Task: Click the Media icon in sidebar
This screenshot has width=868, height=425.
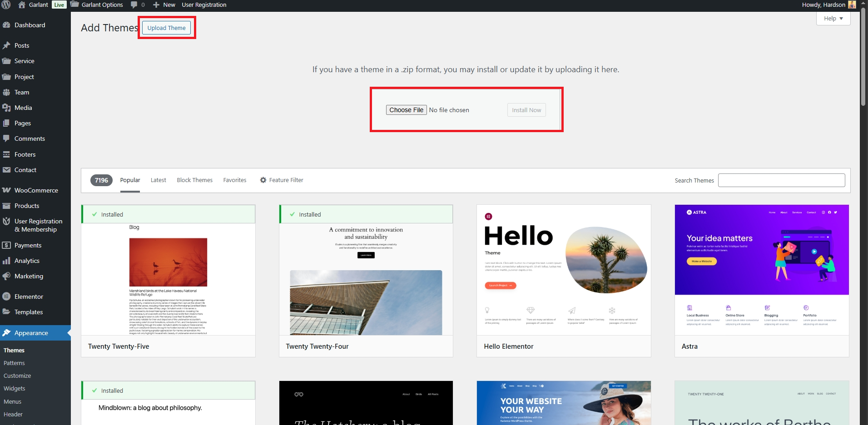Action: [6, 108]
